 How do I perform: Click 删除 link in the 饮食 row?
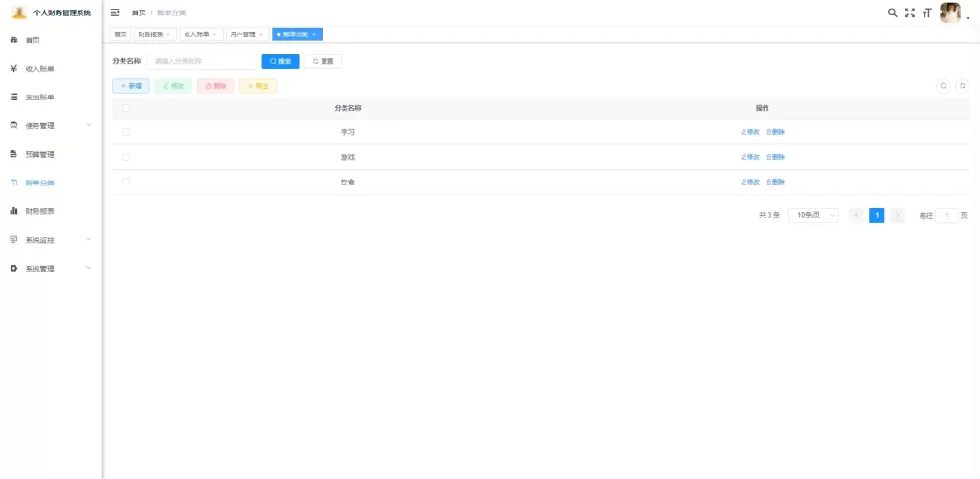[x=775, y=182]
